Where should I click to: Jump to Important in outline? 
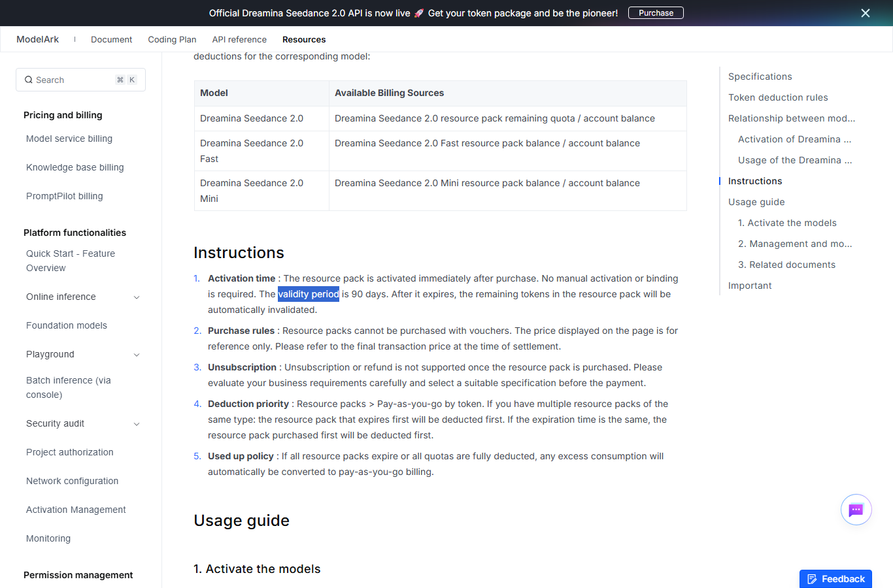750,286
